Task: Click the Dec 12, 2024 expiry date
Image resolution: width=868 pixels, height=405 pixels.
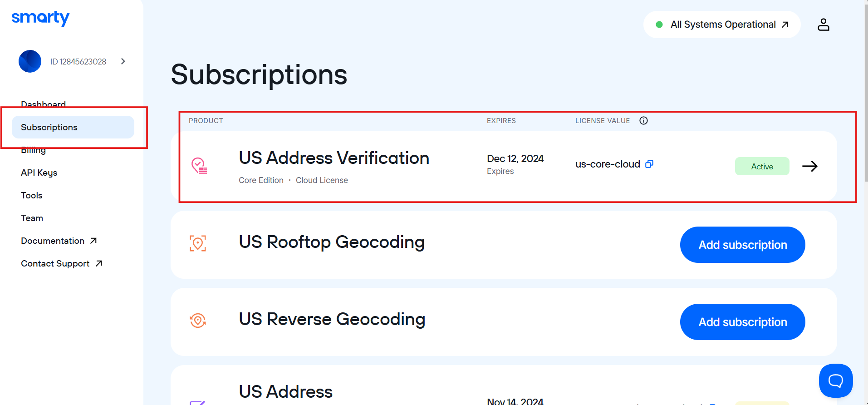Action: pos(515,158)
